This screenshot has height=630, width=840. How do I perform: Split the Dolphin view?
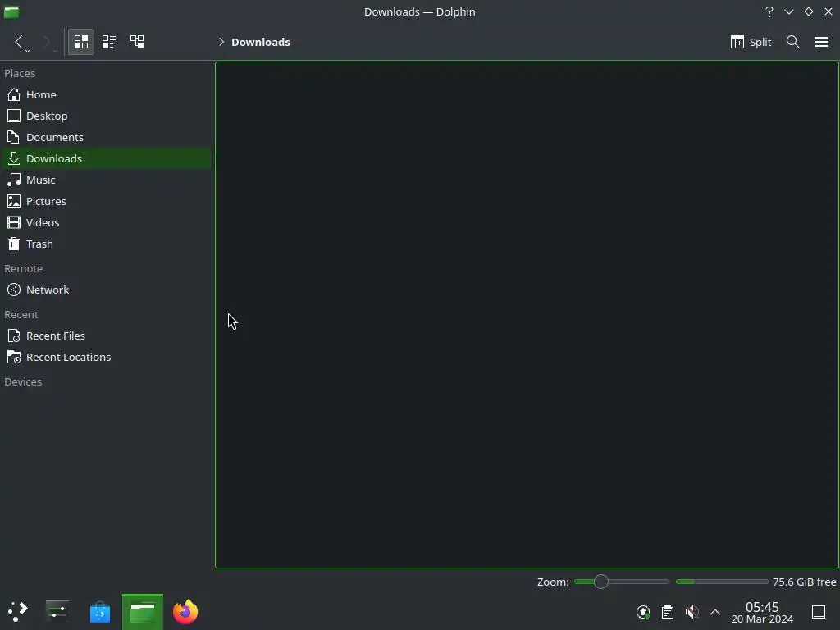[x=751, y=42]
